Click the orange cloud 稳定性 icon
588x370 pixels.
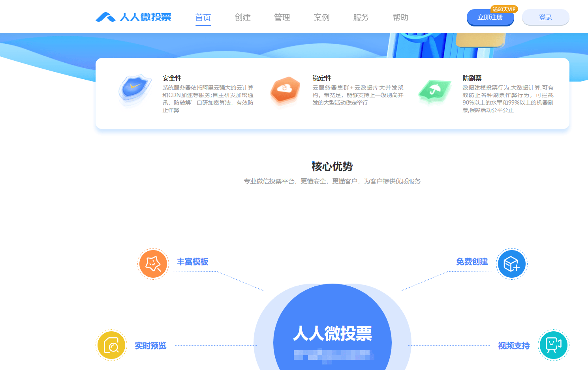[285, 91]
